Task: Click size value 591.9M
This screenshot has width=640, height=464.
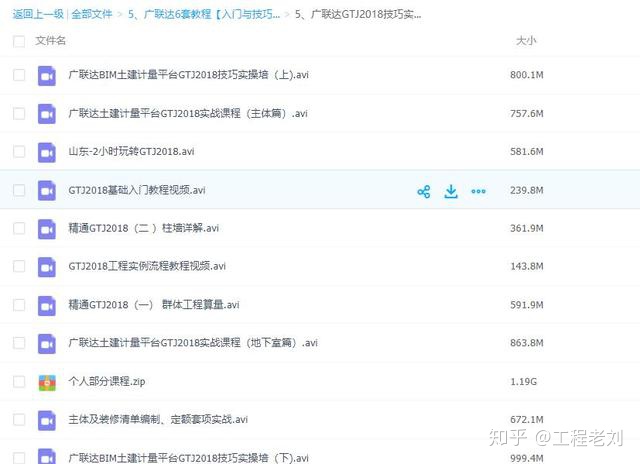Action: [527, 305]
